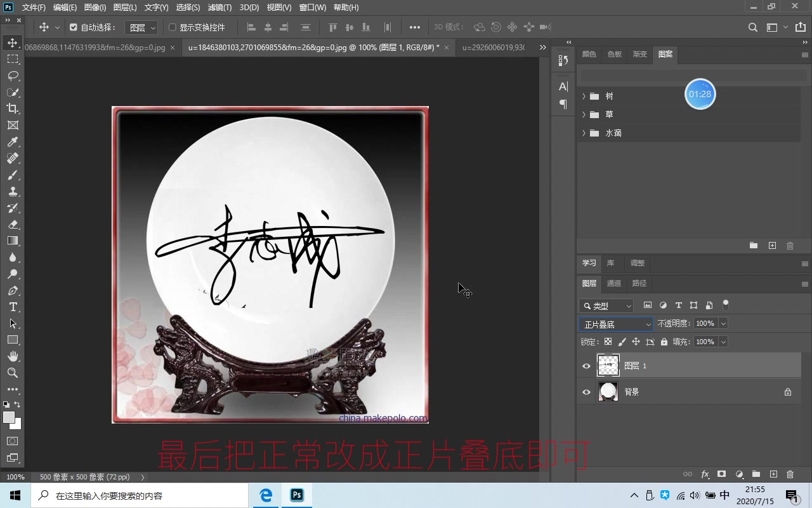
Task: Add a layer mask
Action: pos(722,474)
